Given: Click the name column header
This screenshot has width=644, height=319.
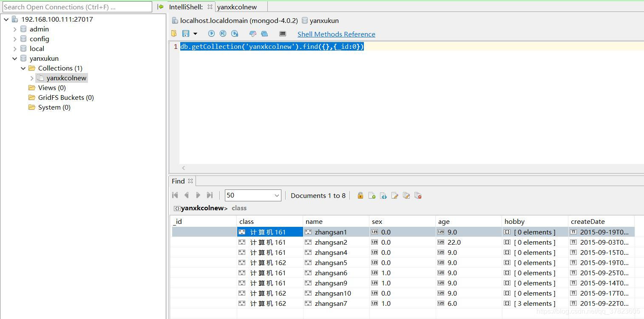Looking at the screenshot, I should click(x=336, y=221).
